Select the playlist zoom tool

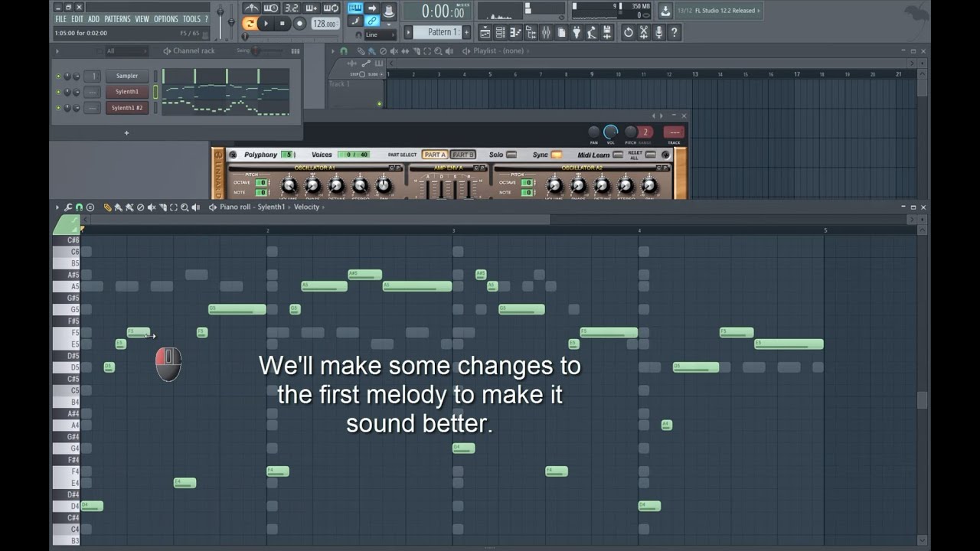click(438, 51)
